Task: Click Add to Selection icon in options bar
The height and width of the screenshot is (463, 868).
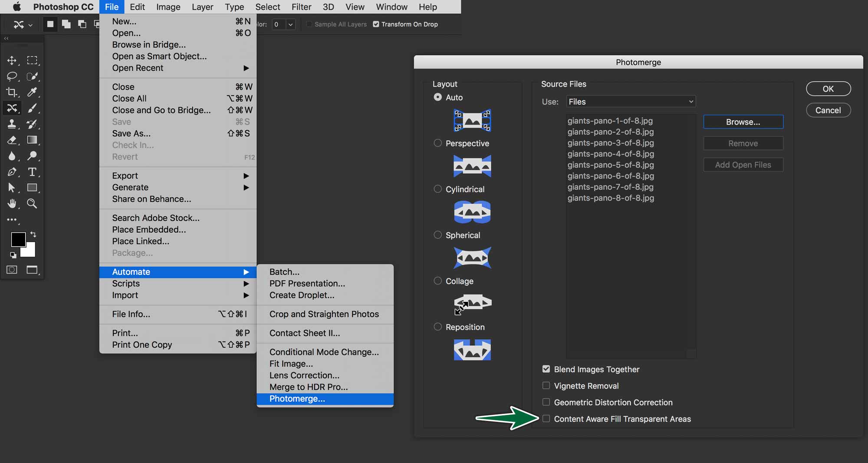Action: (x=66, y=24)
